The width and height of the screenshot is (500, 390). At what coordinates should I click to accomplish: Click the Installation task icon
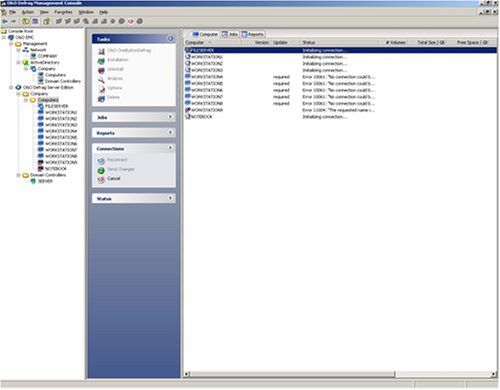point(101,61)
